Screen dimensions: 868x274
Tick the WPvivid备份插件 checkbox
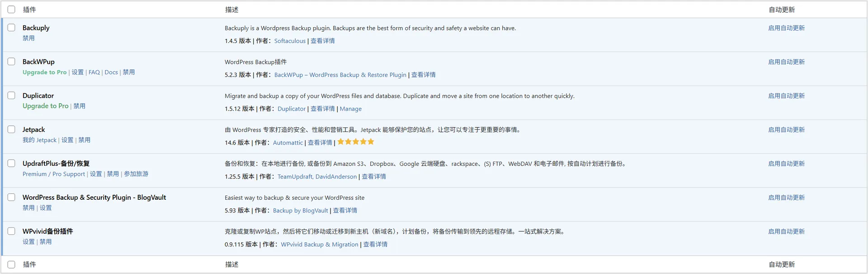tap(11, 231)
